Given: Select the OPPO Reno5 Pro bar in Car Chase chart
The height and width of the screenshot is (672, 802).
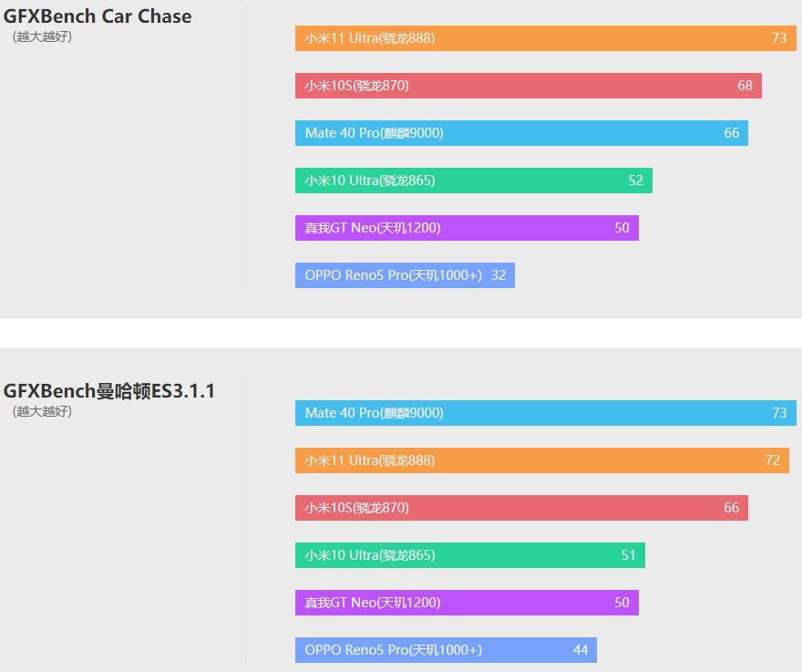Looking at the screenshot, I should click(405, 275).
